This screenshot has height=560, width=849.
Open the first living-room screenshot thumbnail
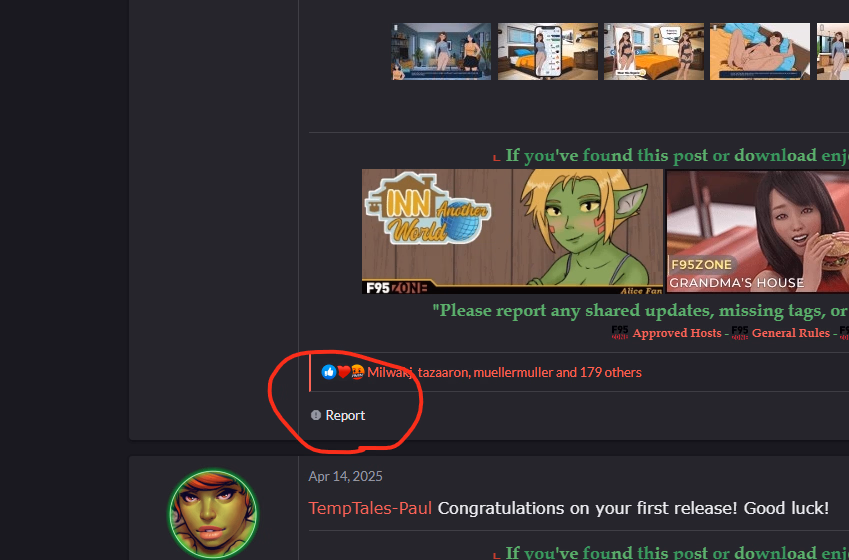pos(441,51)
